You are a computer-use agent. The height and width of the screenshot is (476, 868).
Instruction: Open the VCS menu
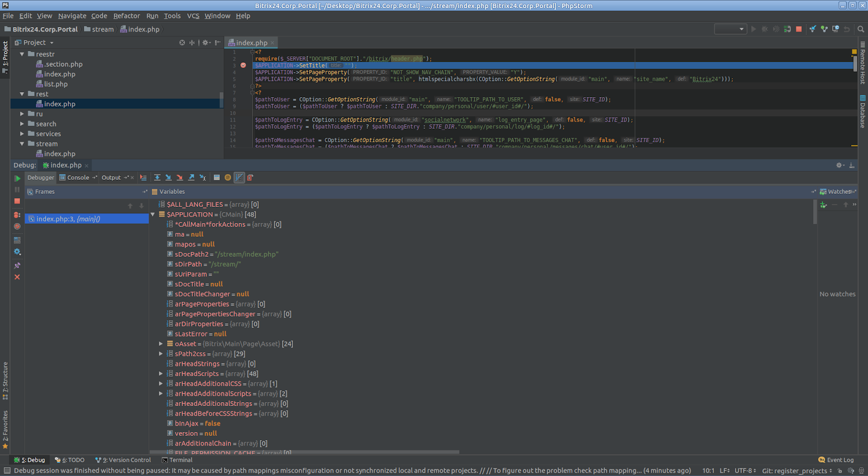tap(193, 16)
